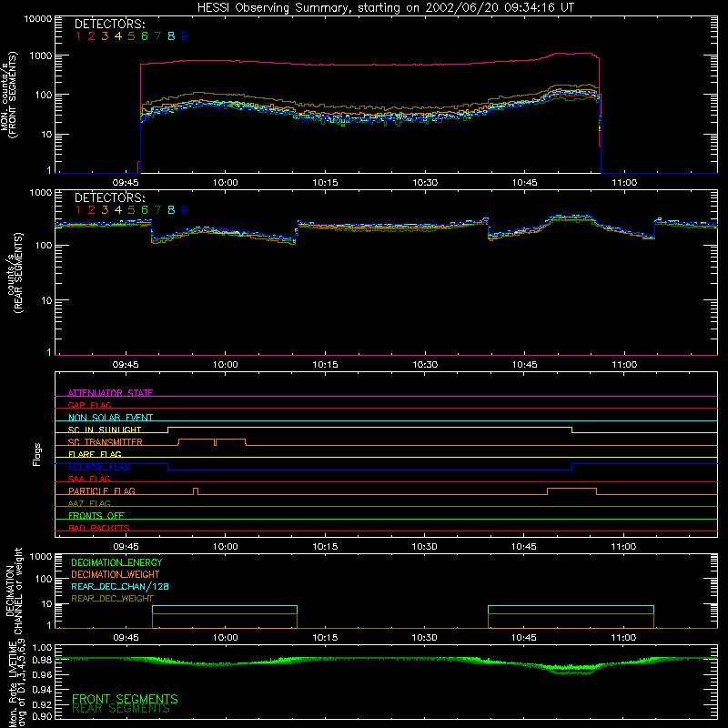Select dark green detector number 7 in front segments legend
The height and width of the screenshot is (728, 728).
pyautogui.click(x=157, y=36)
